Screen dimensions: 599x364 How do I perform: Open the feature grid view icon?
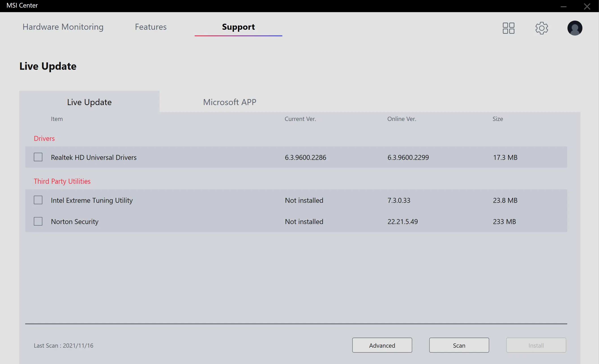[x=508, y=28]
